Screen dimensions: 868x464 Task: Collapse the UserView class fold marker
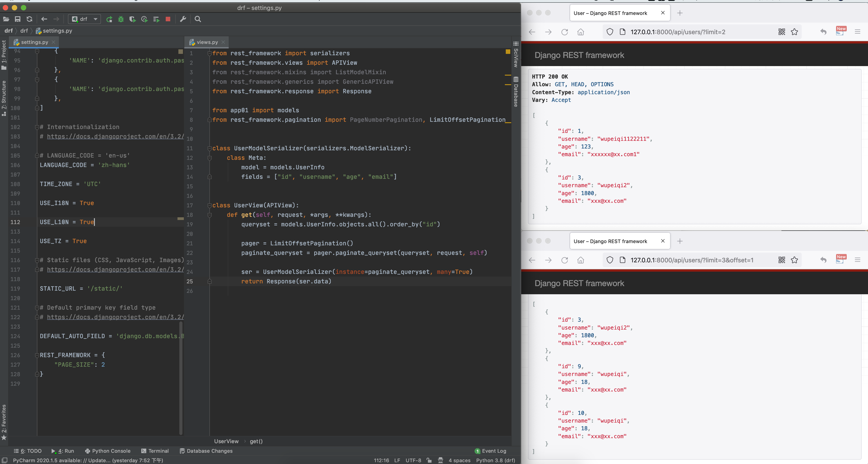click(209, 205)
